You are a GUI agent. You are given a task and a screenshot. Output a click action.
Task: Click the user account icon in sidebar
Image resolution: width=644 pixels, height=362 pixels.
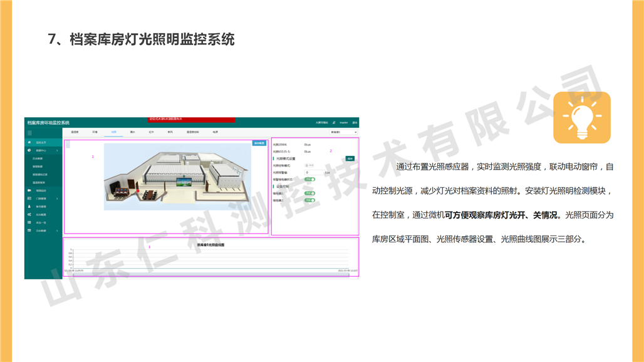(29, 207)
